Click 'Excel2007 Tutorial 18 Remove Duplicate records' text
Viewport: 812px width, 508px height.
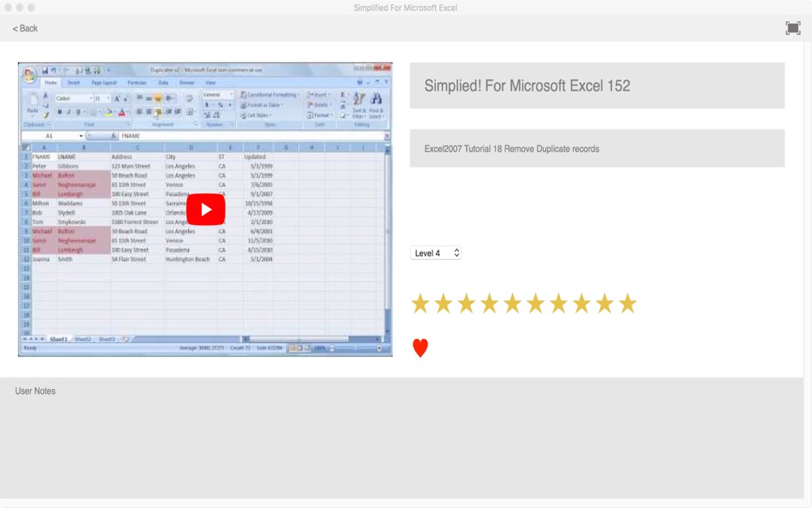[x=512, y=149]
